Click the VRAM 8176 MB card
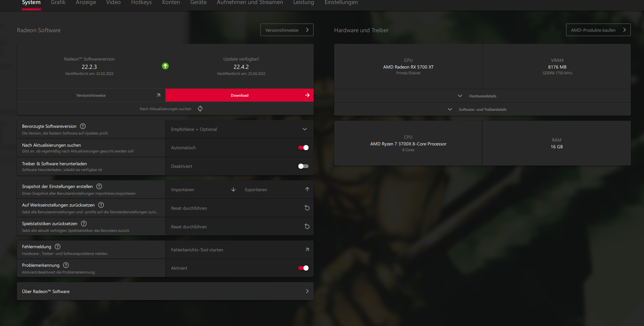Screen dimensions: 644x326 557,66
